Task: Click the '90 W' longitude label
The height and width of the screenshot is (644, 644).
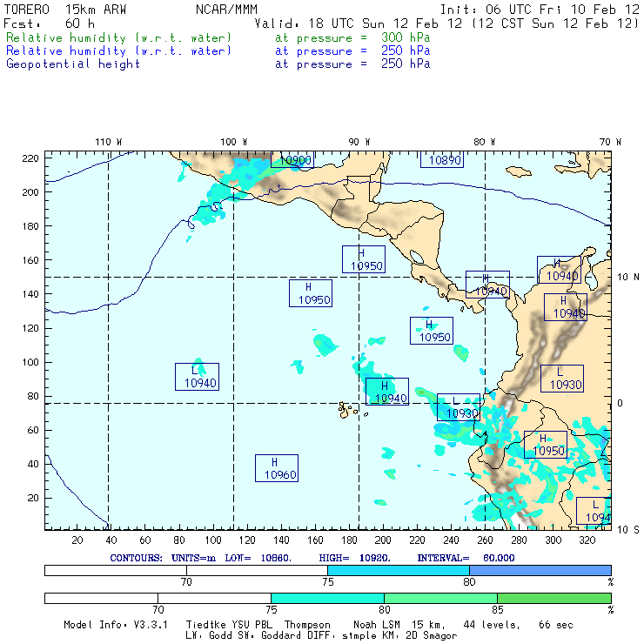Action: (359, 142)
